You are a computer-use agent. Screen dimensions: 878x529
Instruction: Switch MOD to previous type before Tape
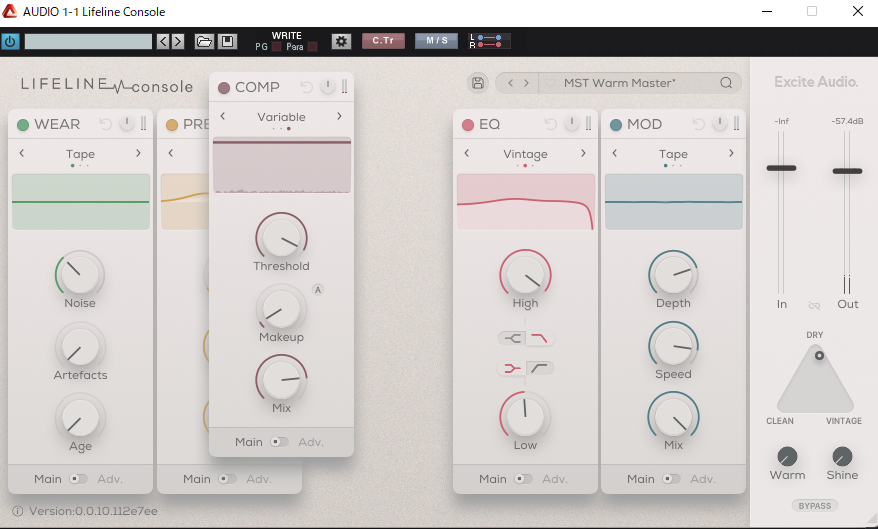point(615,153)
